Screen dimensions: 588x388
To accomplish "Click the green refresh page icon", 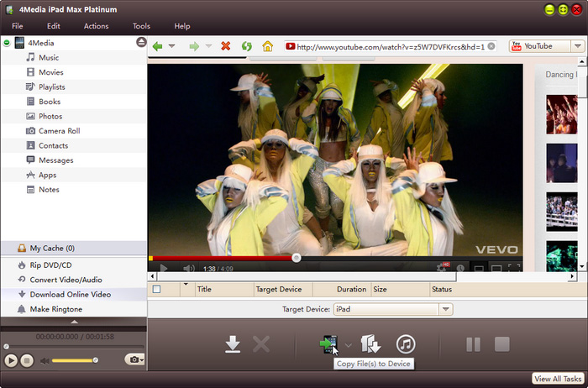I will 247,46.
